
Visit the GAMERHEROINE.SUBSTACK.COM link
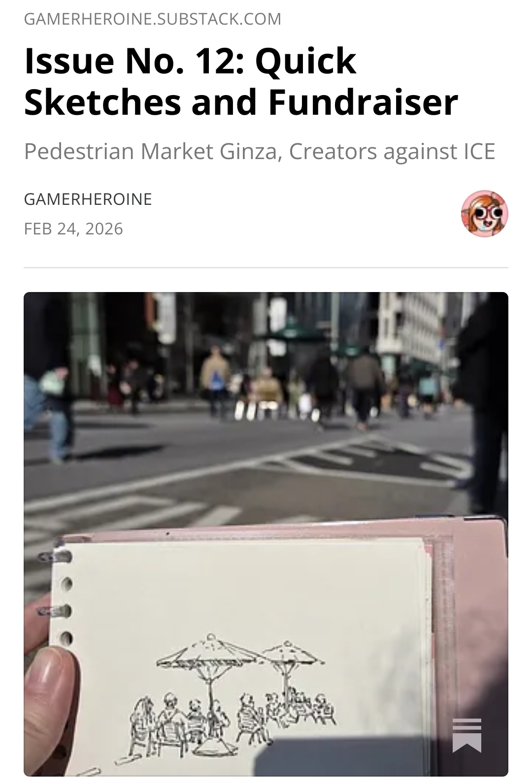[x=153, y=19]
